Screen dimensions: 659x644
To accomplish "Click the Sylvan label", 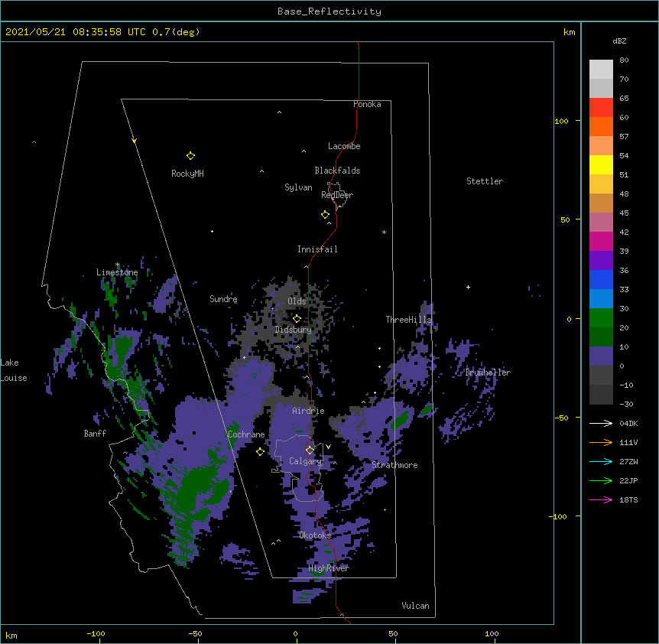I will (x=298, y=187).
